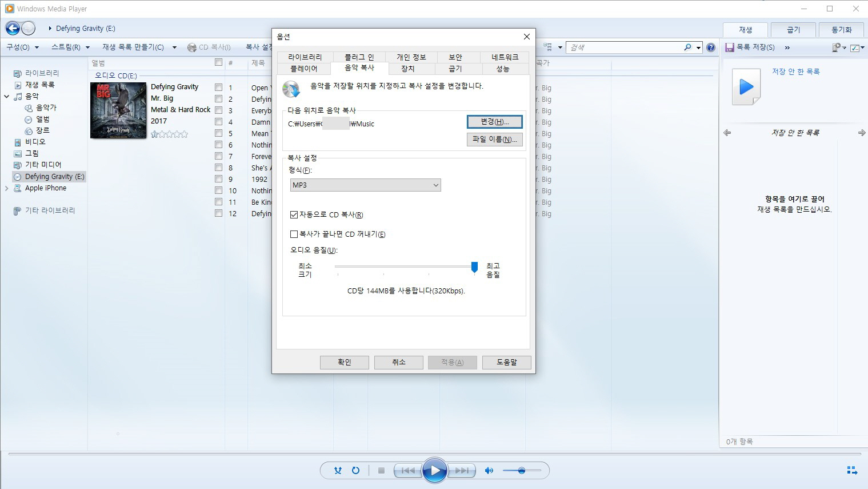Click the Back navigation arrow
Image resolution: width=868 pixels, height=489 pixels.
(13, 28)
